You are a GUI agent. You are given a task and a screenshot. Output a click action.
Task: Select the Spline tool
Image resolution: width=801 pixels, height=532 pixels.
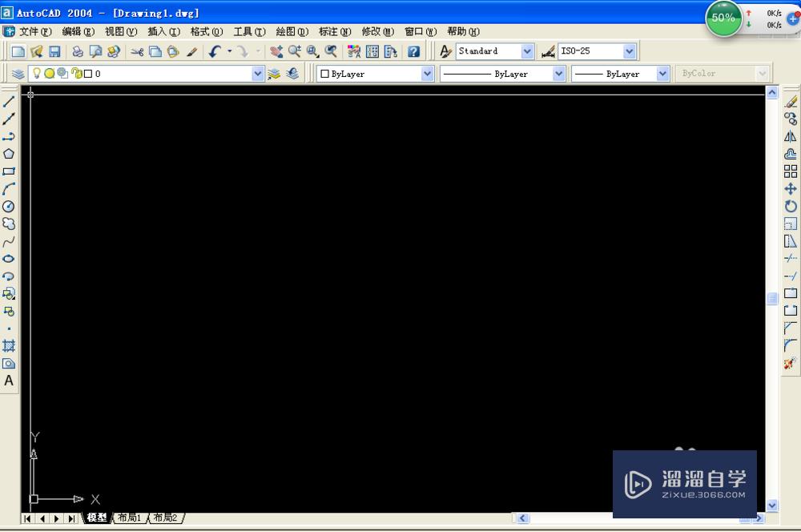pos(10,240)
